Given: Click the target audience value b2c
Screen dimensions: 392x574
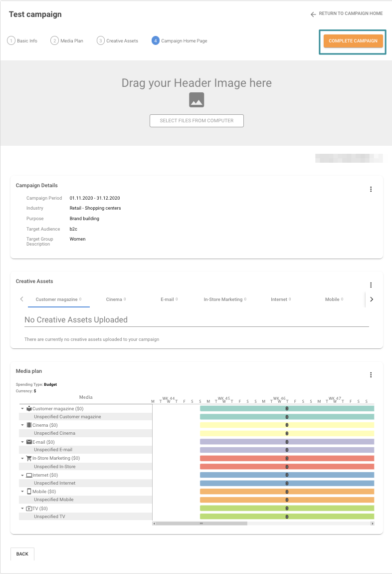Looking at the screenshot, I should coord(73,229).
